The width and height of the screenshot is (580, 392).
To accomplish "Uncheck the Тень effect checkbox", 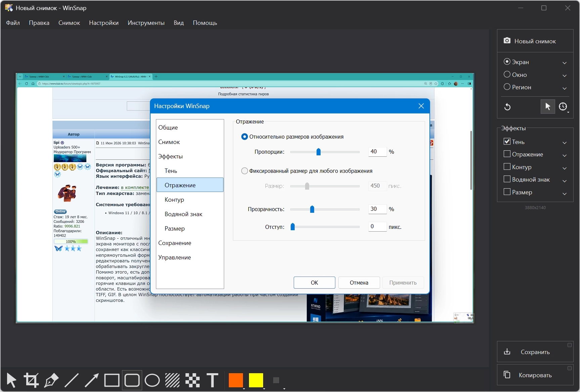I will pos(507,141).
